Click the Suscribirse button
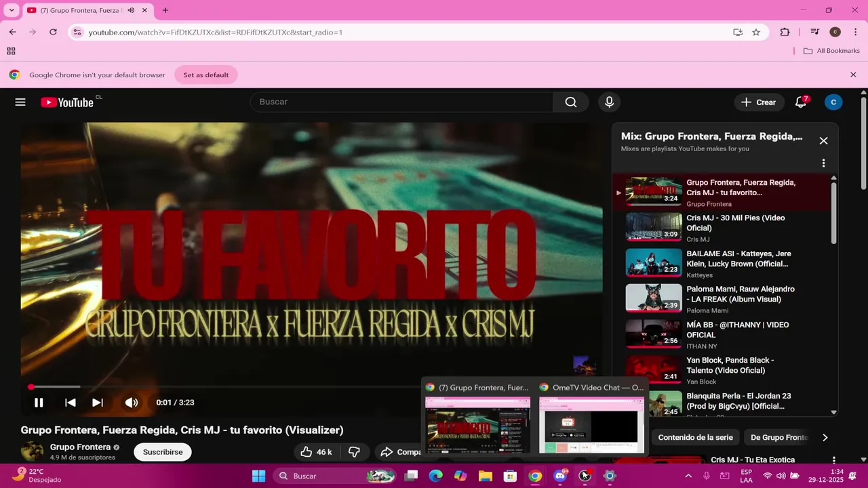This screenshot has width=868, height=488. (x=163, y=452)
